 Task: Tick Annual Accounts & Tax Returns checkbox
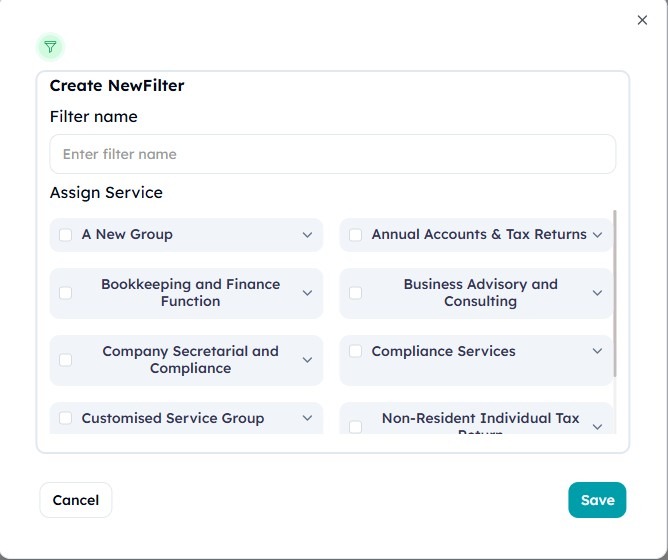point(355,235)
